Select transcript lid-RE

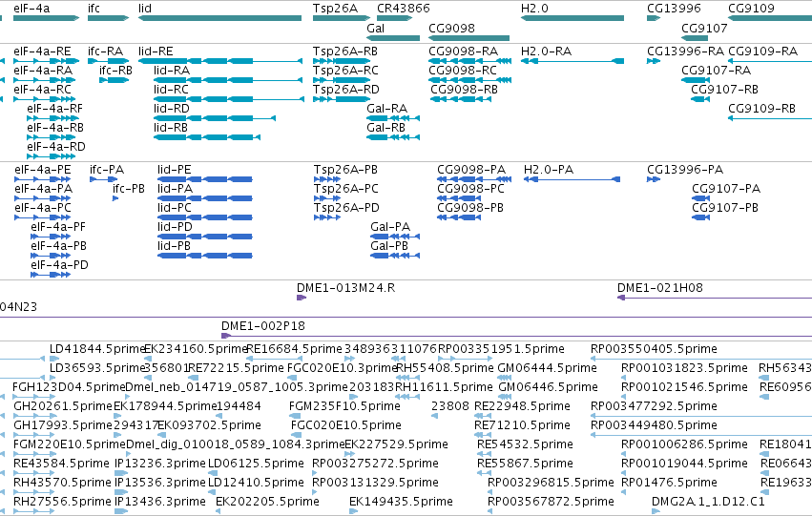[x=220, y=61]
